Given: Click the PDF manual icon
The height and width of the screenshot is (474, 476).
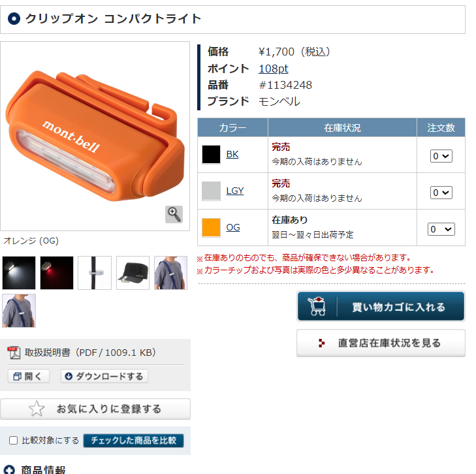Looking at the screenshot, I should [x=14, y=353].
